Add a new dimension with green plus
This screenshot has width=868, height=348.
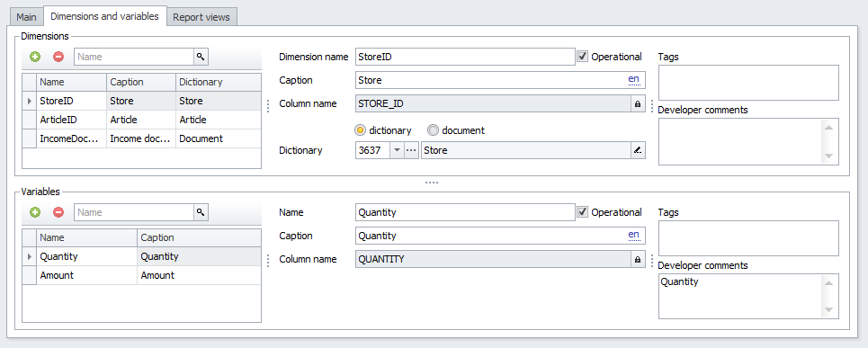click(x=35, y=57)
